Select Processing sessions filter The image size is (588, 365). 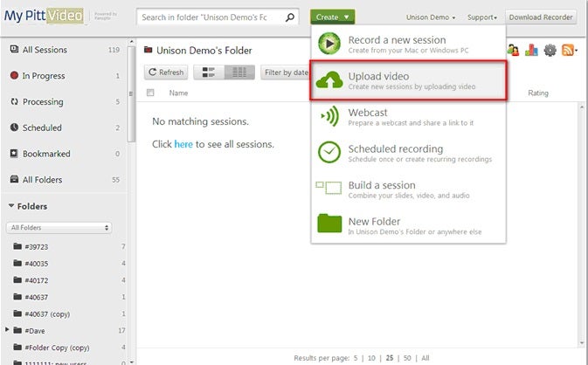click(65, 101)
